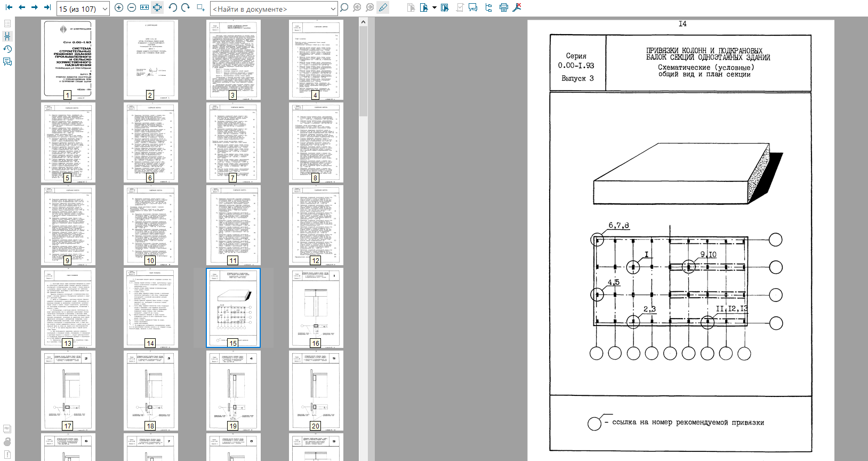Open thumbnail of page 16
868x461 pixels.
[316, 308]
